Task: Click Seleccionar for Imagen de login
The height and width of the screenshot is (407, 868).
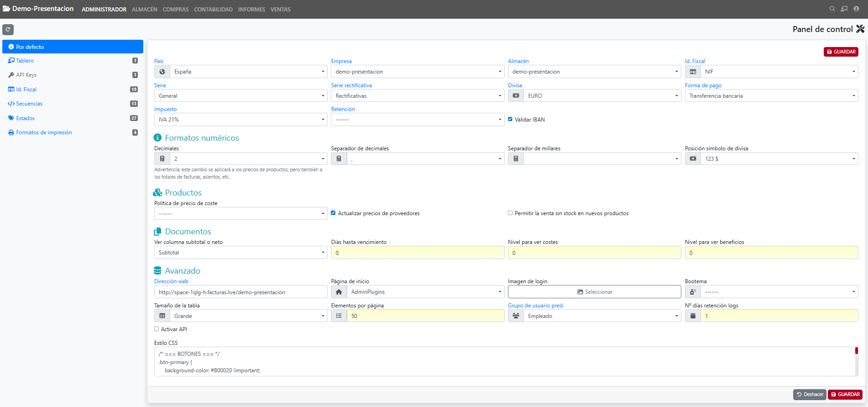Action: point(594,292)
